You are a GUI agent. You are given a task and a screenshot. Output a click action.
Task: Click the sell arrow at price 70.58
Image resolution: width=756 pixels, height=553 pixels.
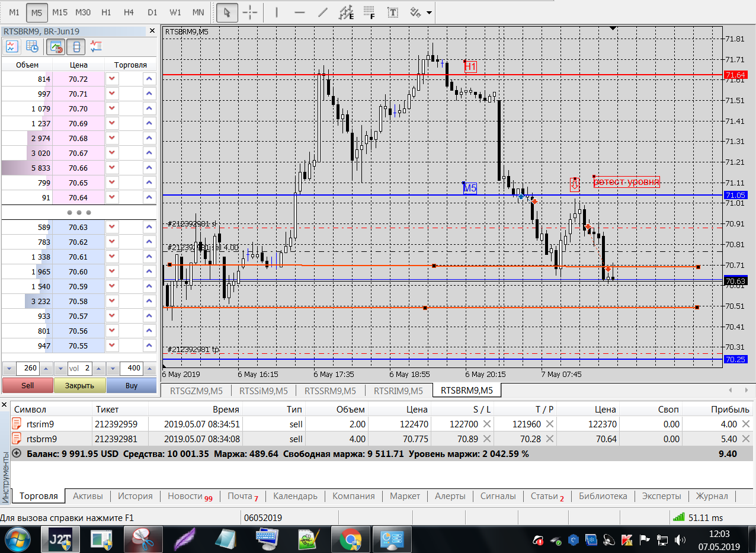[x=113, y=301]
